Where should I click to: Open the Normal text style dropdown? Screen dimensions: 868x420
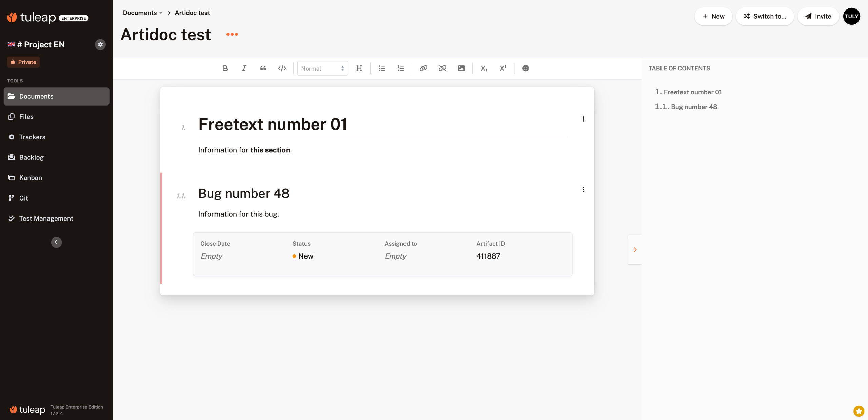pos(322,68)
